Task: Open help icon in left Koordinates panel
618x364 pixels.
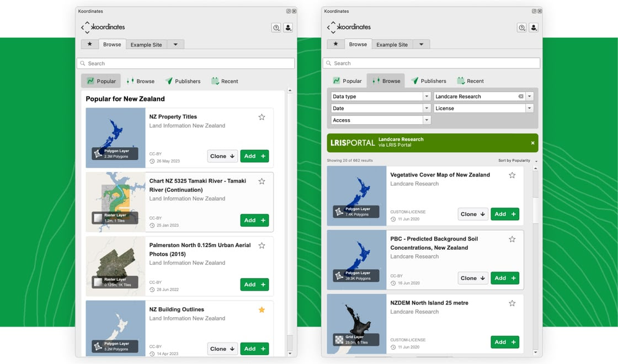Action: coord(276,28)
